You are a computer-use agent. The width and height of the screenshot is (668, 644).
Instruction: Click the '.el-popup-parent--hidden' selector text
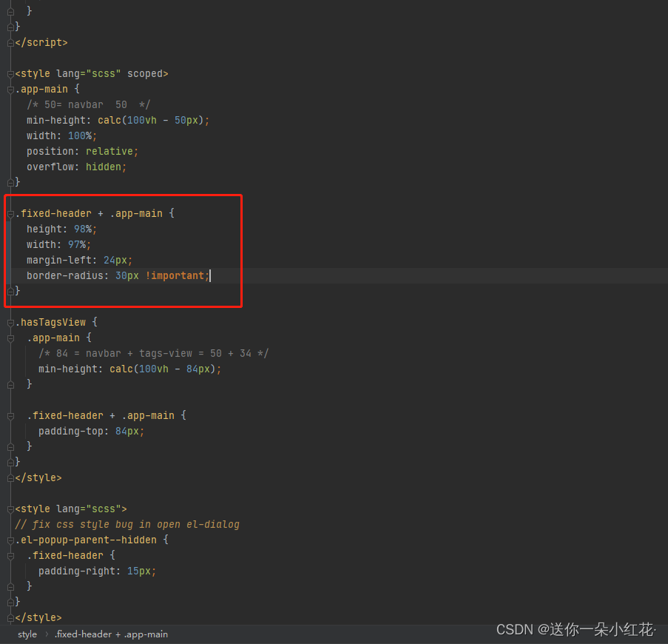point(86,540)
